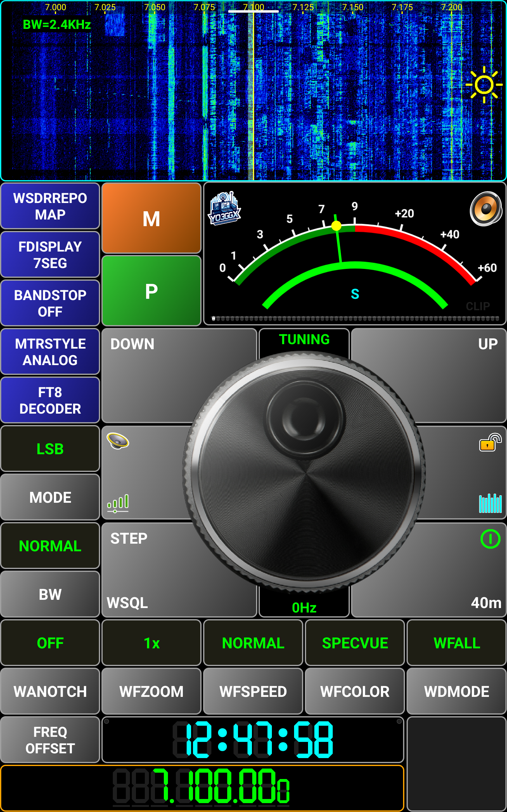
Task: Open the WFCOLOR waterfall color selector
Action: 355,691
